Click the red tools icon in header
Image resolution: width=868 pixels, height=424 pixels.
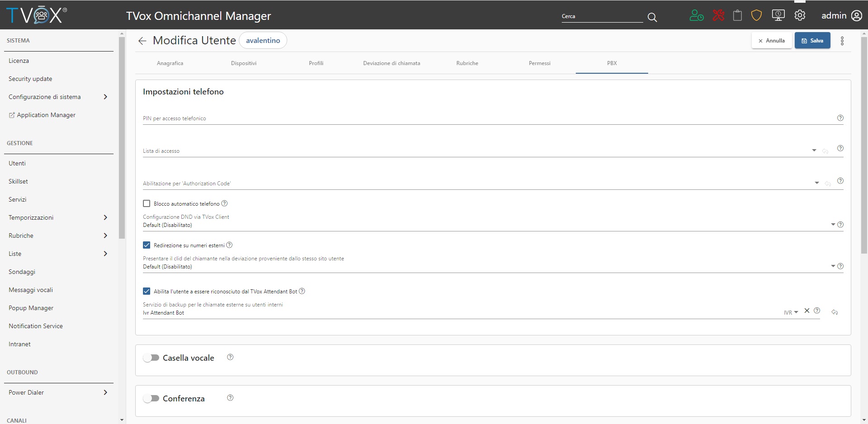pos(718,16)
